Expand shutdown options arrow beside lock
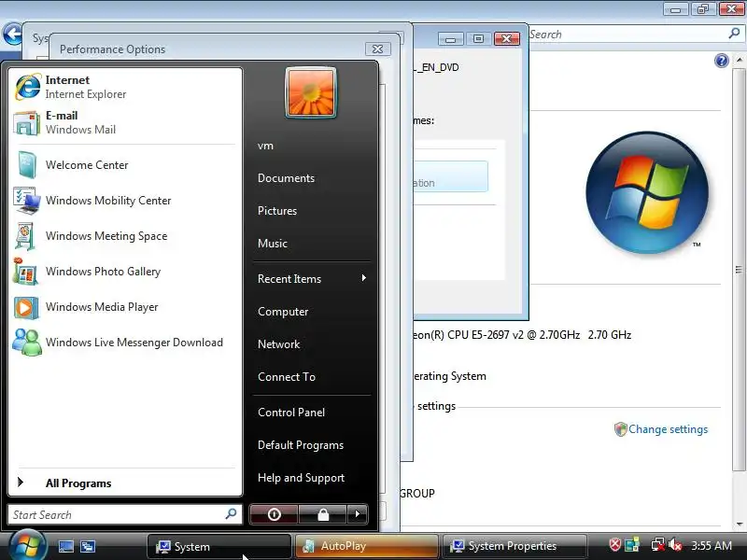747x560 pixels. tap(358, 514)
